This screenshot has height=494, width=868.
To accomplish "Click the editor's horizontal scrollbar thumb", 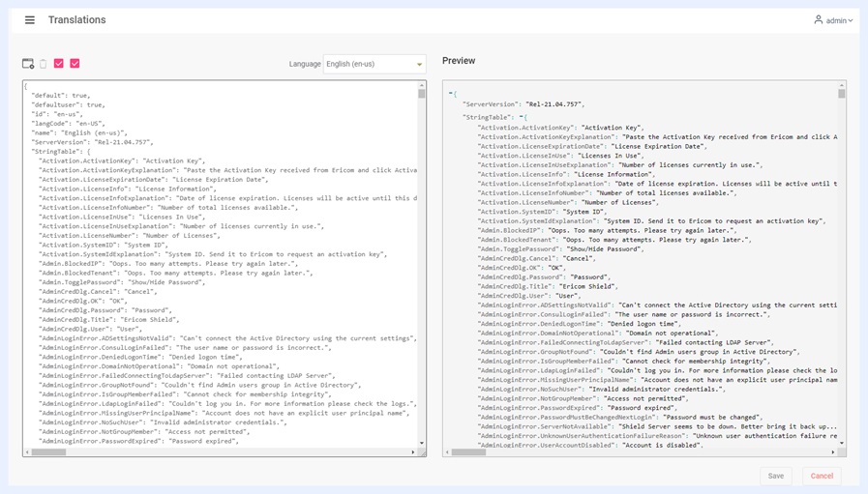I will point(48,452).
